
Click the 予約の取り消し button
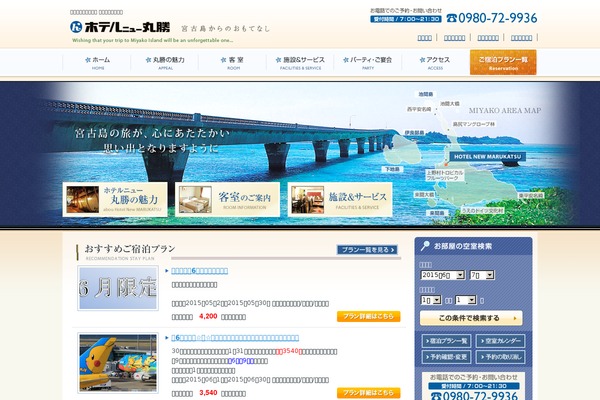pyautogui.click(x=501, y=357)
